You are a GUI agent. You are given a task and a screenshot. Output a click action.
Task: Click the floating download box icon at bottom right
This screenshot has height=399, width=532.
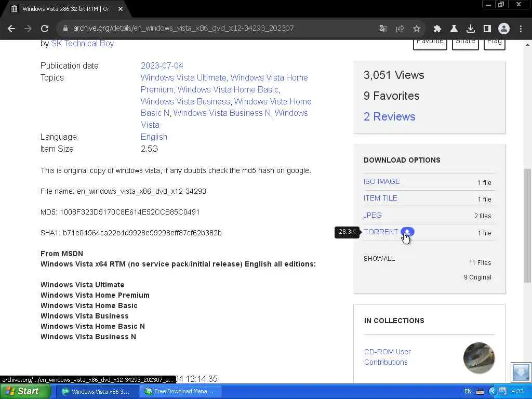coord(521,372)
